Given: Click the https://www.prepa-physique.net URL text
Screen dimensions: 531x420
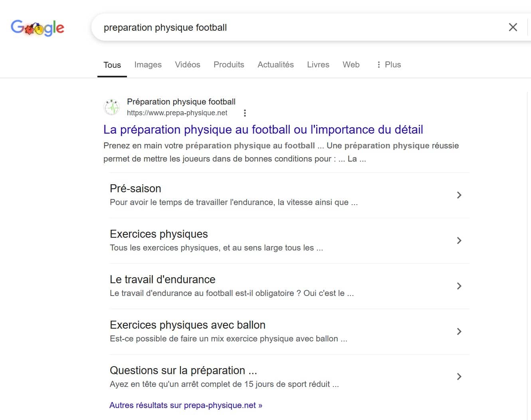Looking at the screenshot, I should [x=177, y=113].
